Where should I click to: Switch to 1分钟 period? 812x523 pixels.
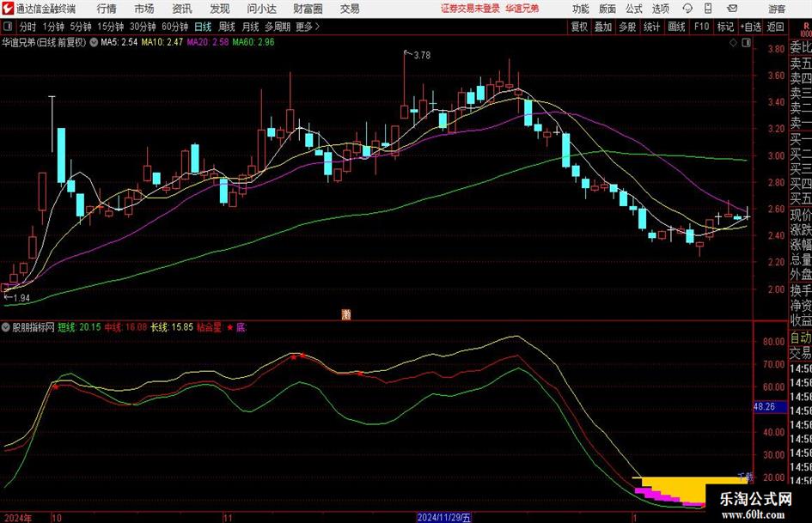[x=52, y=27]
